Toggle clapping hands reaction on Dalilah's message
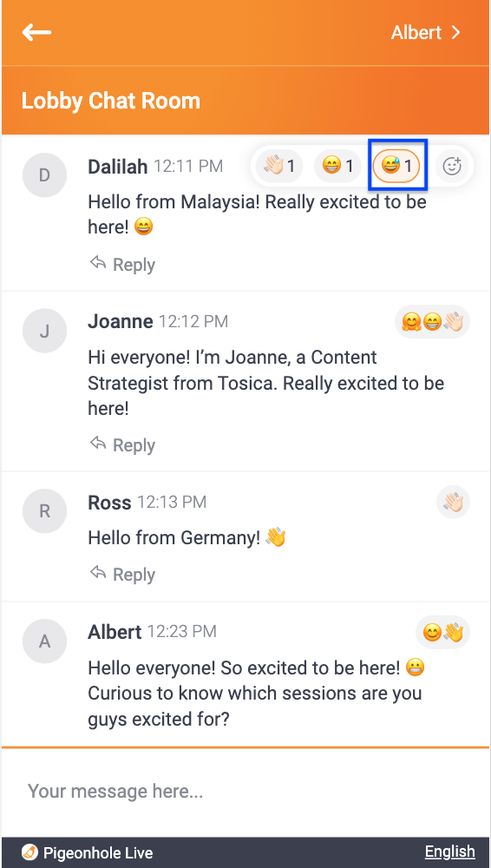 click(279, 166)
